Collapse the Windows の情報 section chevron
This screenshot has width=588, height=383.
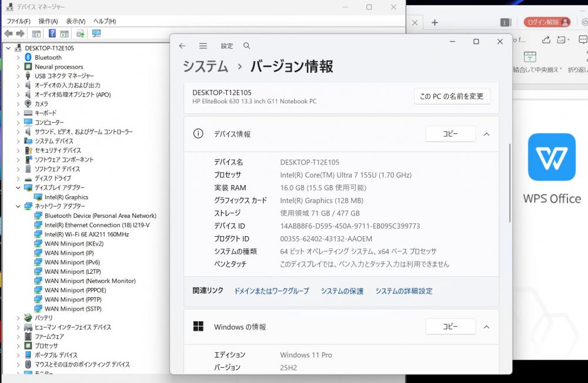click(x=486, y=327)
